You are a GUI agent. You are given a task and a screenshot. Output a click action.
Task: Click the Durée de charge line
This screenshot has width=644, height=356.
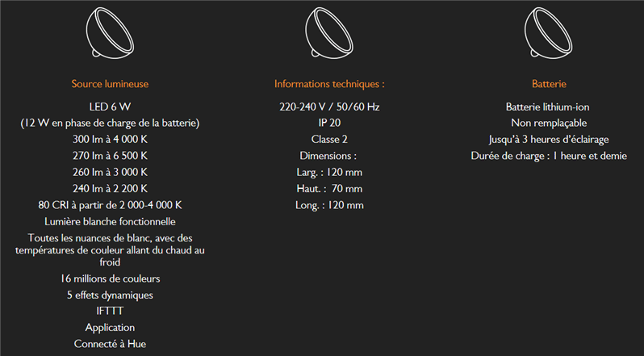tap(549, 155)
